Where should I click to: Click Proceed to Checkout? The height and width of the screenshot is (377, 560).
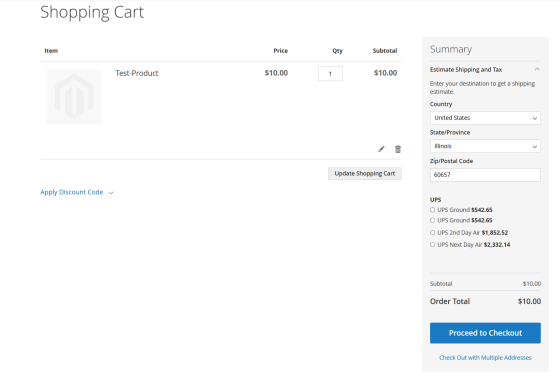[x=485, y=333]
